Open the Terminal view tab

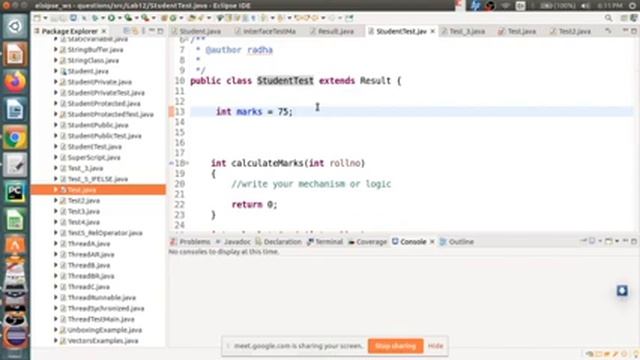tap(325, 242)
